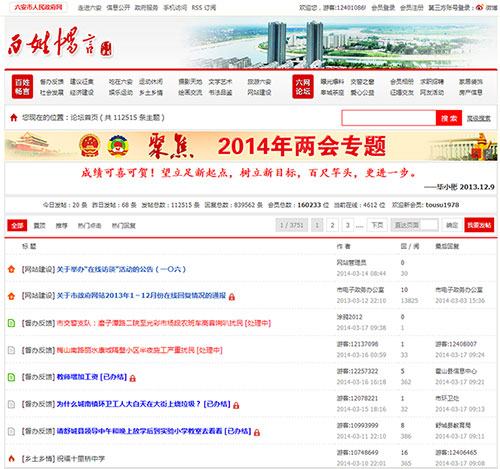Screen dimensions: 500x469
Task: Open the 祝福十里桥中学 post
Action: click(81, 459)
